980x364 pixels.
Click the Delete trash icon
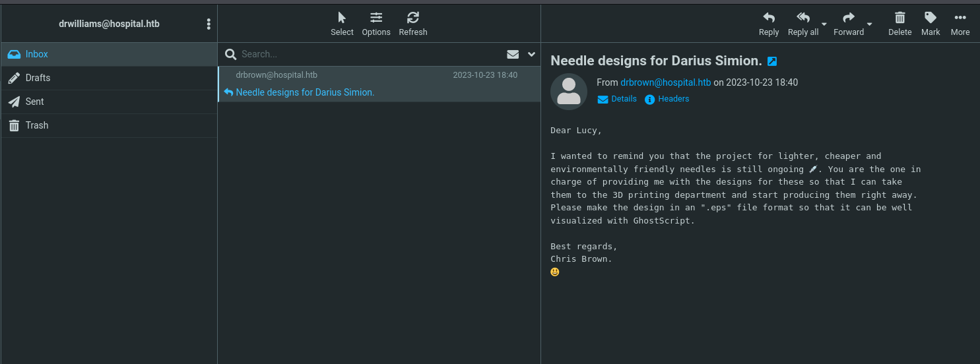pyautogui.click(x=899, y=24)
